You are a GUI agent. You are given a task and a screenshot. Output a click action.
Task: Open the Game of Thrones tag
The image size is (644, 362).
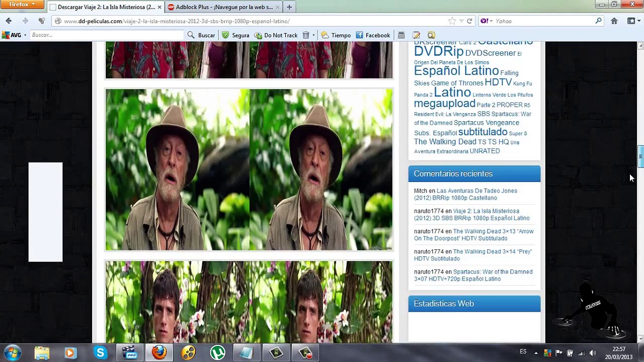pyautogui.click(x=457, y=83)
